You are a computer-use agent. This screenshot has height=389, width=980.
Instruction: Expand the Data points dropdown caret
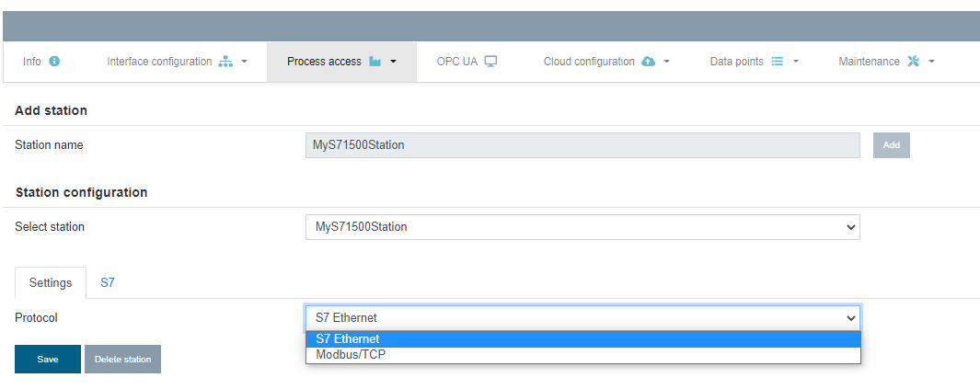point(796,62)
